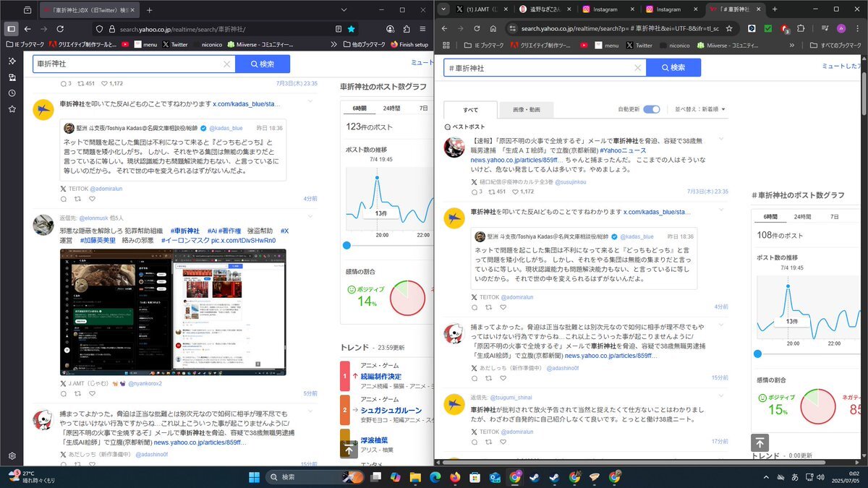Open the Firefox hamburger application menu
This screenshot has height=488, width=868.
422,29
